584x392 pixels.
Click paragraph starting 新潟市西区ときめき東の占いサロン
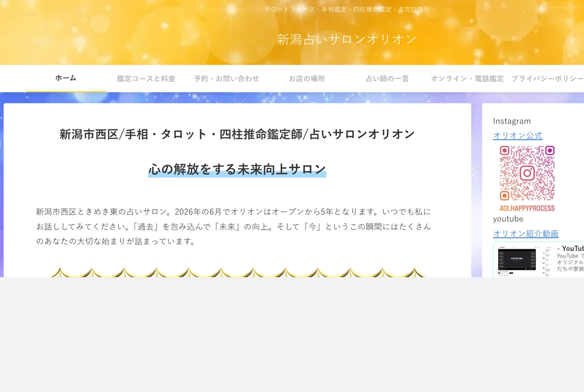click(234, 227)
